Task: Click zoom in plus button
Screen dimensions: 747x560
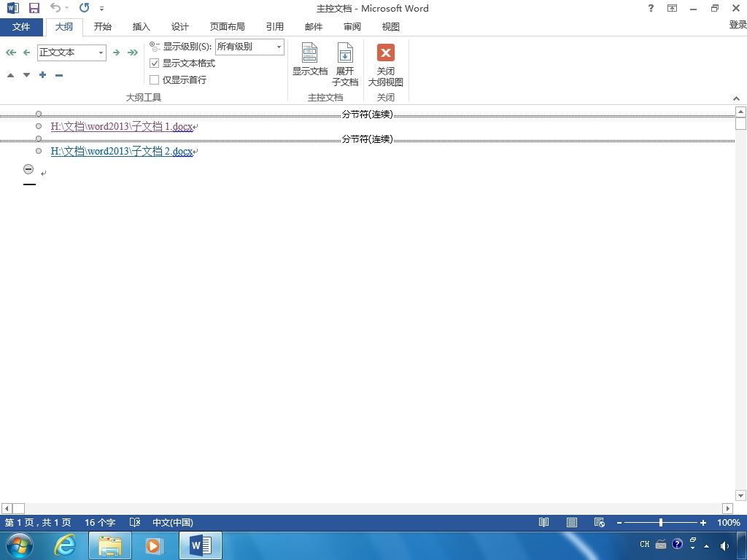Action: 703,523
